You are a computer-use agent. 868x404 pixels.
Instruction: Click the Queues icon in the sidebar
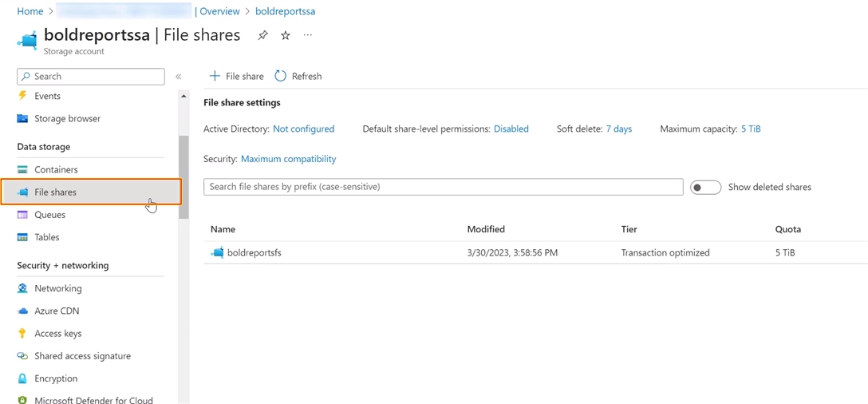pyautogui.click(x=22, y=215)
